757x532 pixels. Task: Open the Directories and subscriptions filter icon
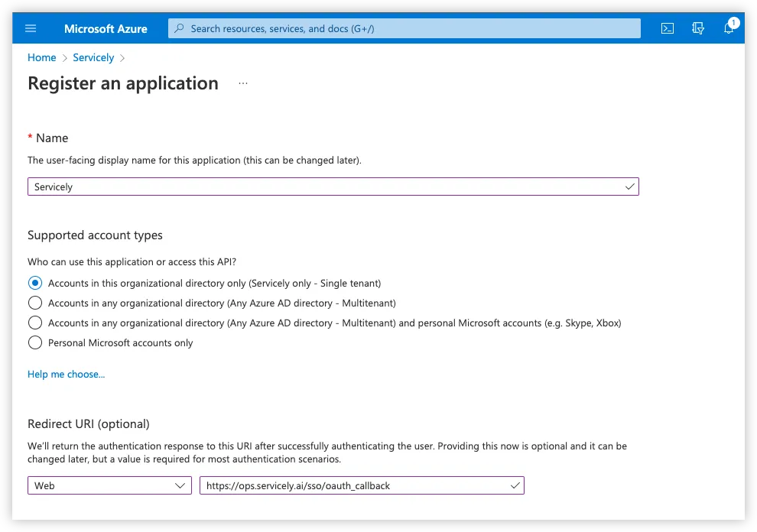point(697,28)
